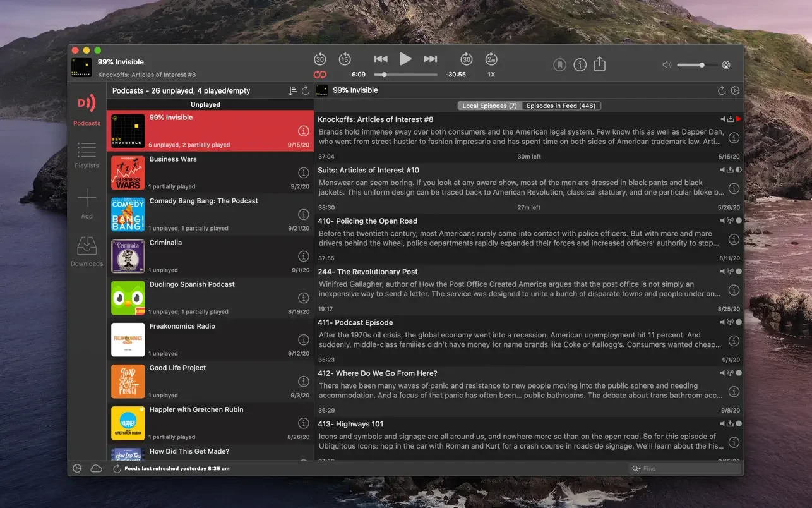Click the 15-second rewind icon
Viewport: 812px width, 508px height.
[x=344, y=59]
